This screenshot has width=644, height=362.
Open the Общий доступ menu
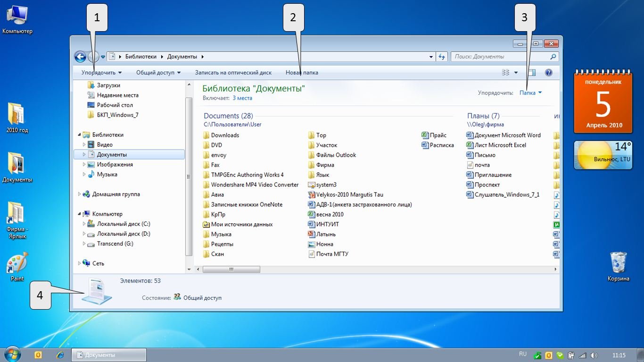[x=158, y=73]
